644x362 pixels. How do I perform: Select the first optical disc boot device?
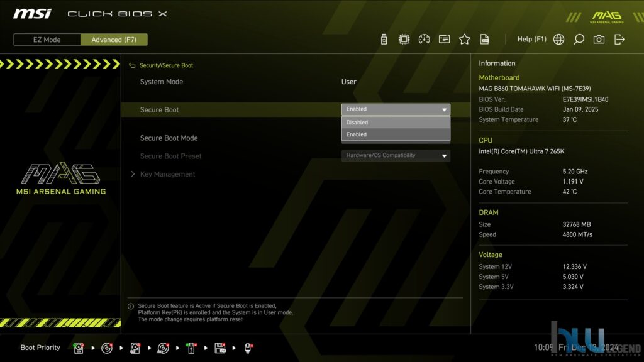[x=107, y=348]
